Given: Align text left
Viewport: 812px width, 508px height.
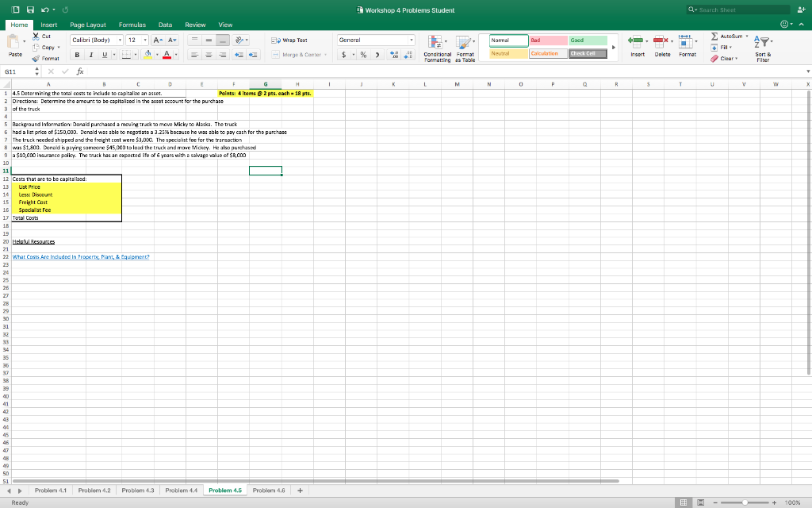Looking at the screenshot, I should tap(194, 55).
